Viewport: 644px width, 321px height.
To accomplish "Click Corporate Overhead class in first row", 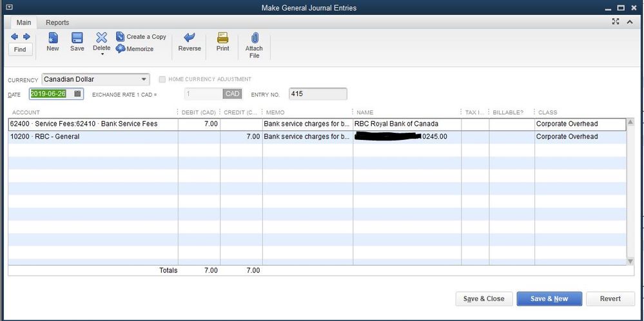I will 580,124.
